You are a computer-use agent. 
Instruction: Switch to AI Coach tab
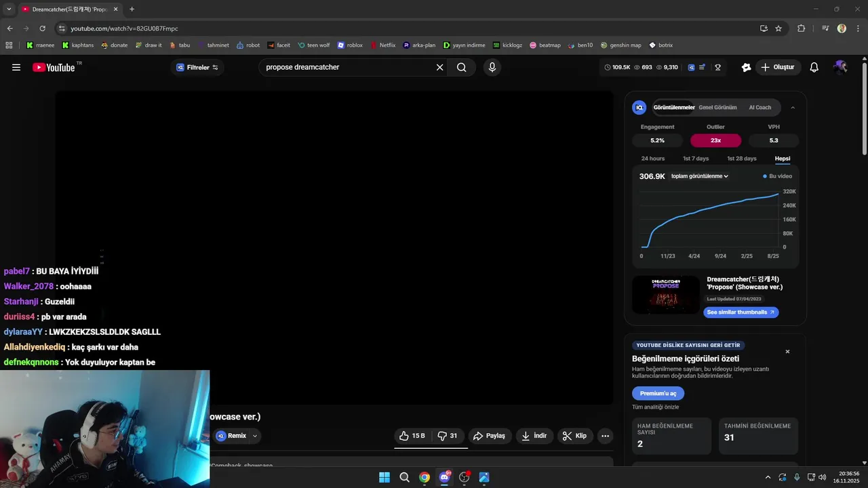759,107
